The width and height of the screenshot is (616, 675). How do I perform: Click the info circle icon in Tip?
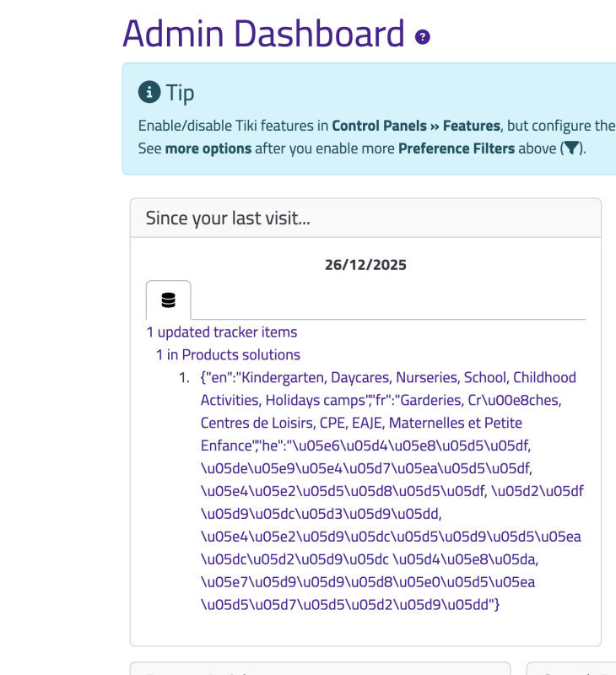click(x=149, y=92)
